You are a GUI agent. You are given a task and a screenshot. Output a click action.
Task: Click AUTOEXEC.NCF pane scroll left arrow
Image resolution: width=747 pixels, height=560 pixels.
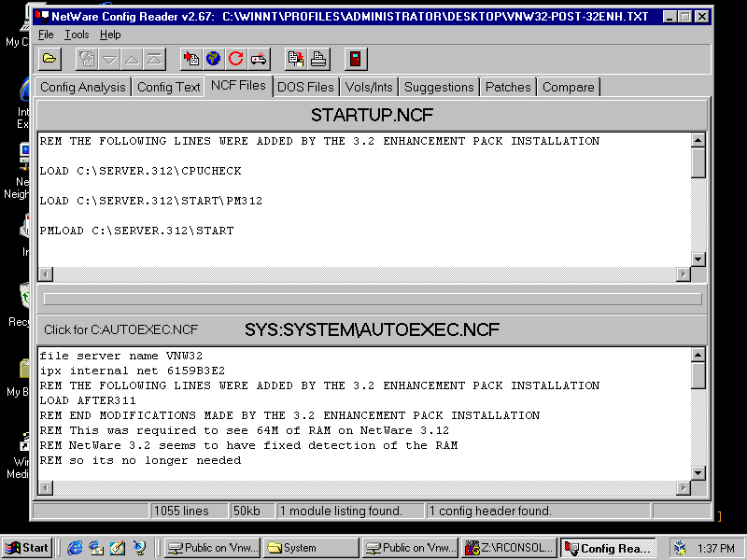(46, 487)
